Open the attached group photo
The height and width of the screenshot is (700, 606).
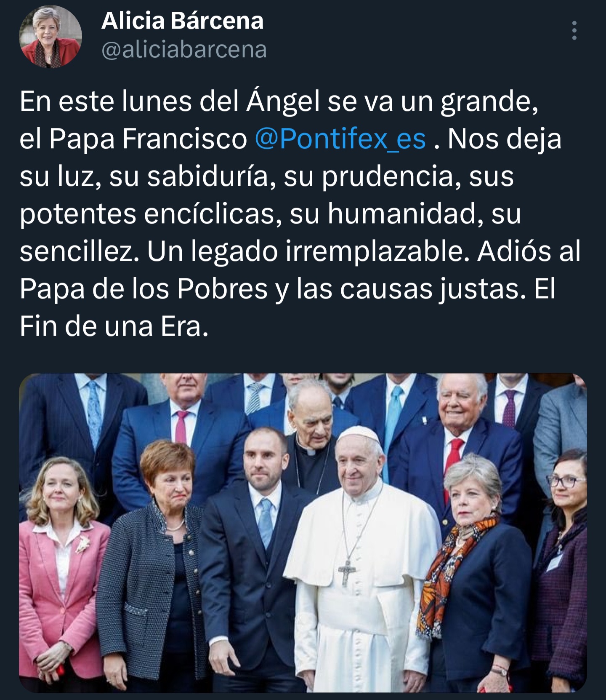[x=303, y=533]
